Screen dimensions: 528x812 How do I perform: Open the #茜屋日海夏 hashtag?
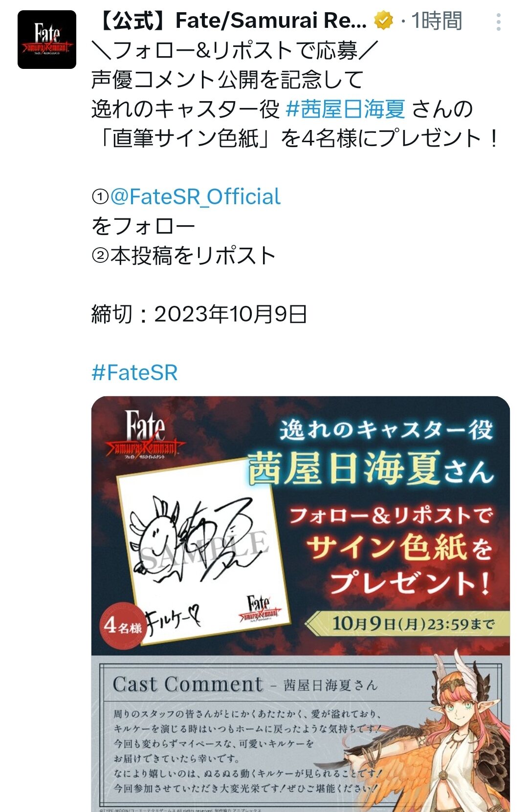pos(345,108)
